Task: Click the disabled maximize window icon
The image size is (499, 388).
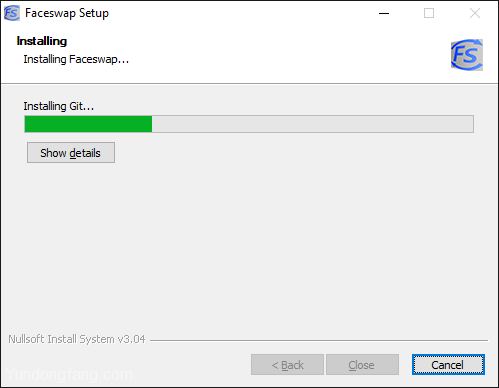Action: pyautogui.click(x=429, y=13)
